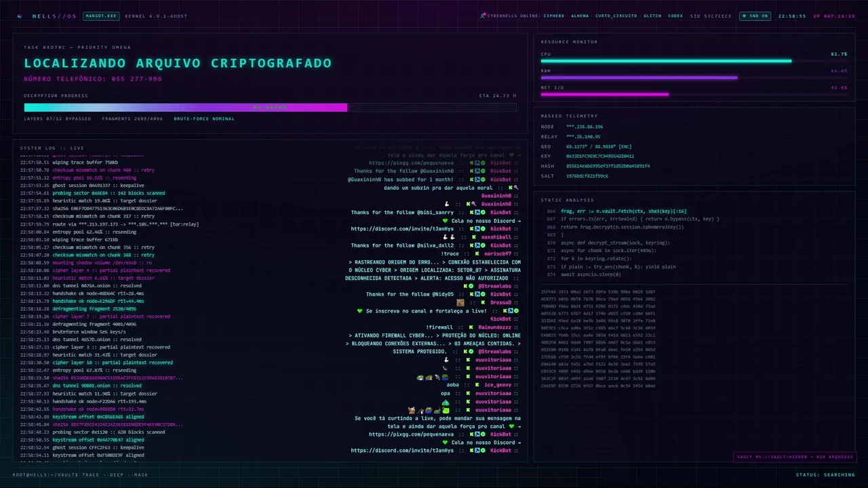Image resolution: width=868 pixels, height=488 pixels.
Task: Click the 'cipher layer 4 :: partial plaintext' log line
Action: [x=95, y=270]
